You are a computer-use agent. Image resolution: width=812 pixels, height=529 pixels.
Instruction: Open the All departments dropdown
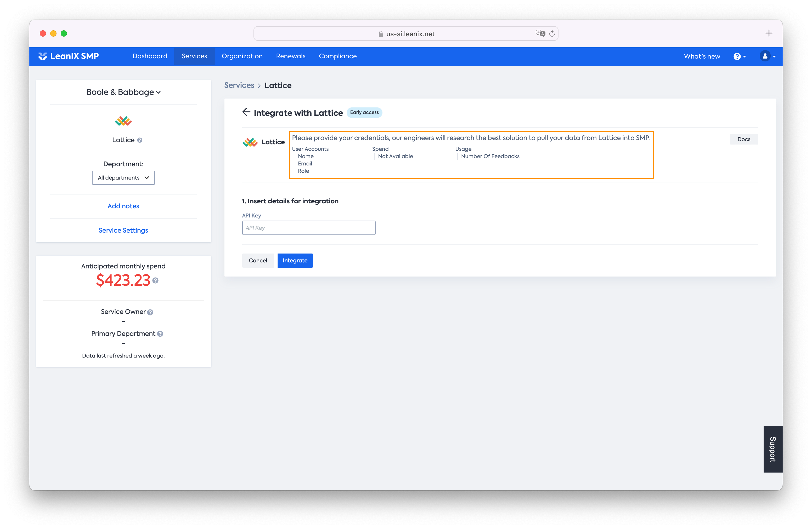tap(123, 178)
